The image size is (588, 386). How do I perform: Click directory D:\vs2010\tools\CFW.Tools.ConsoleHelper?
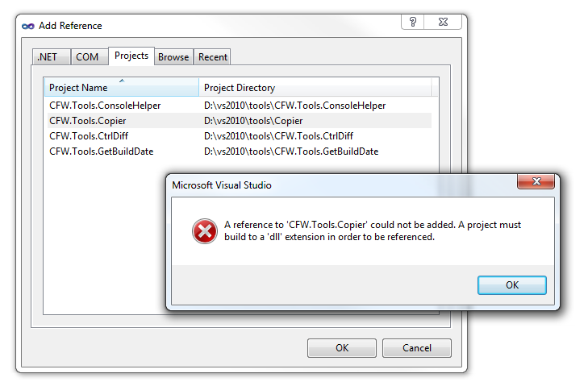[x=294, y=106]
